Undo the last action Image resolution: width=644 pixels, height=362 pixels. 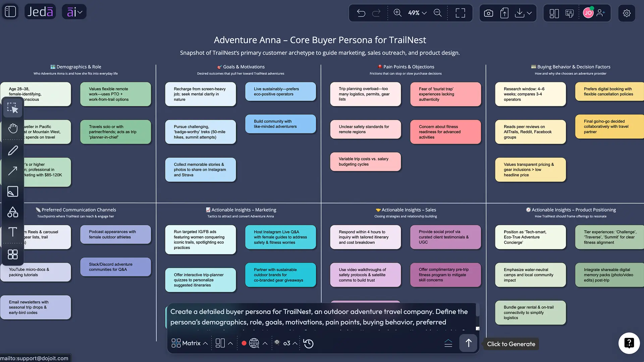pyautogui.click(x=361, y=13)
